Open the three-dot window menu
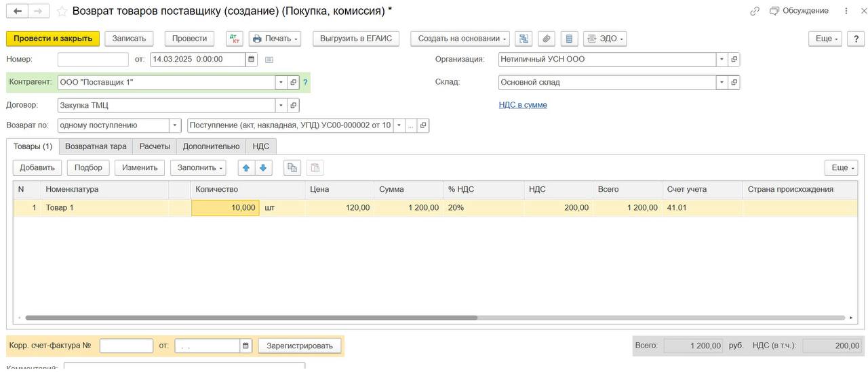Image resolution: width=868 pixels, height=372 pixels. click(846, 11)
